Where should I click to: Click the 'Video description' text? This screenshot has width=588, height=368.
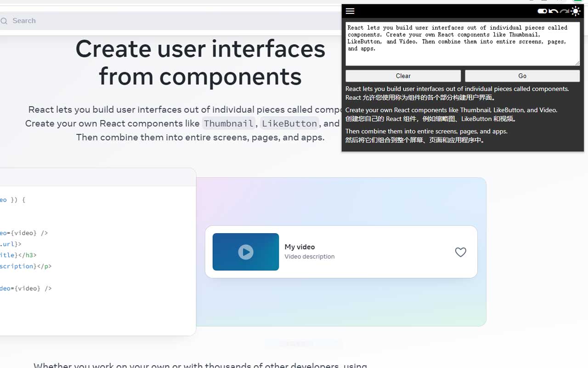pos(310,257)
